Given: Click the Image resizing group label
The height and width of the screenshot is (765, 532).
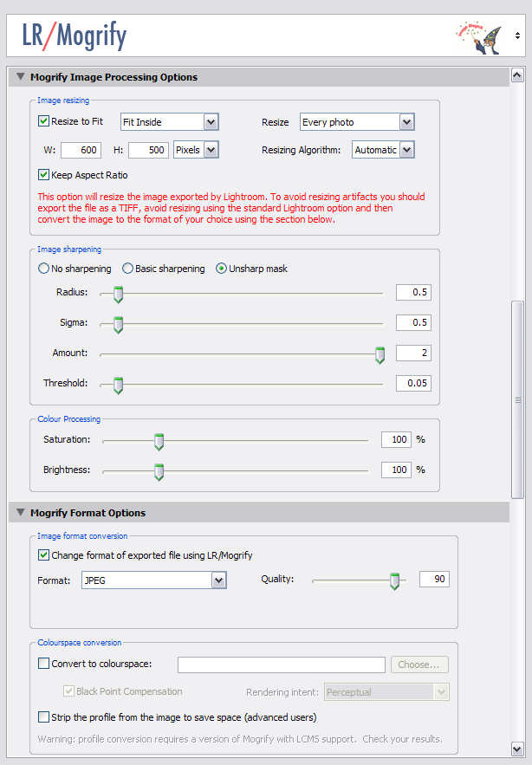Looking at the screenshot, I should 63,100.
